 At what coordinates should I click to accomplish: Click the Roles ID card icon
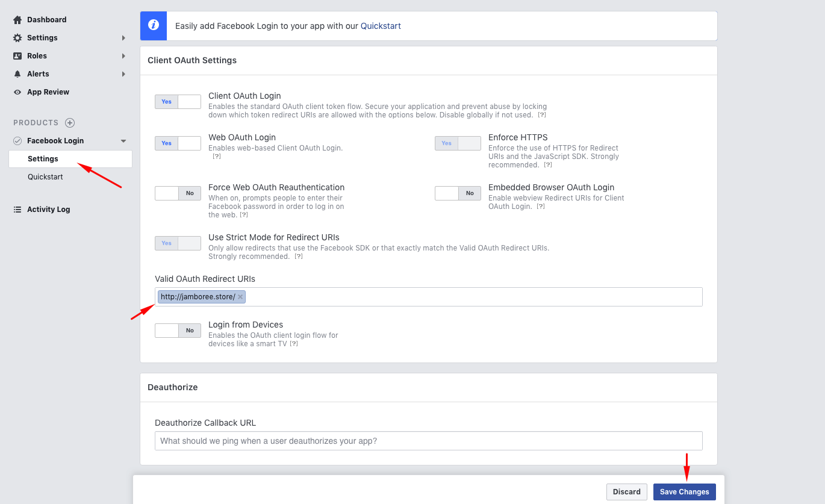17,56
